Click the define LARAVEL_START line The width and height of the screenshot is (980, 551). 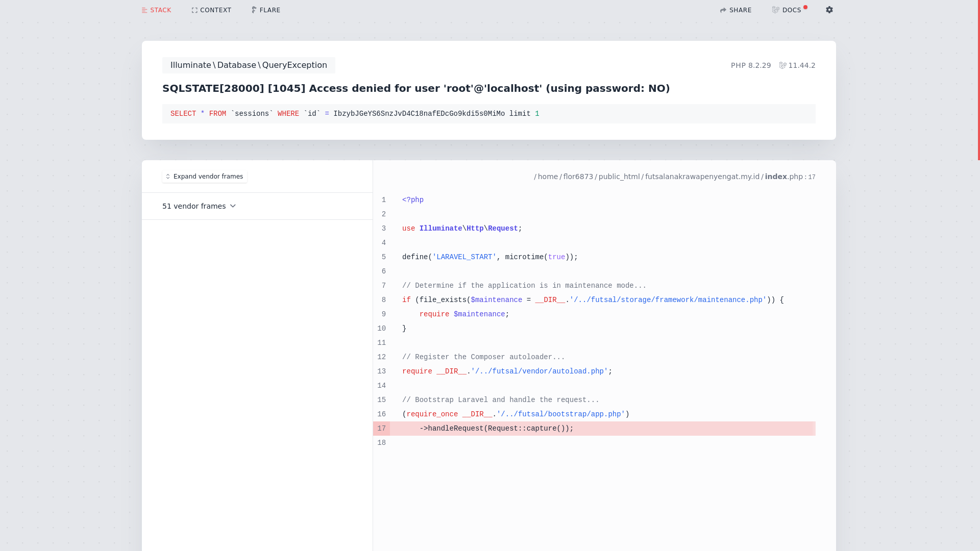pyautogui.click(x=490, y=257)
